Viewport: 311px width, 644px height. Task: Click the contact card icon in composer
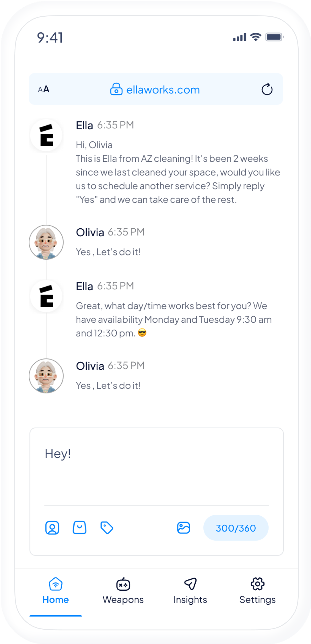point(52,528)
